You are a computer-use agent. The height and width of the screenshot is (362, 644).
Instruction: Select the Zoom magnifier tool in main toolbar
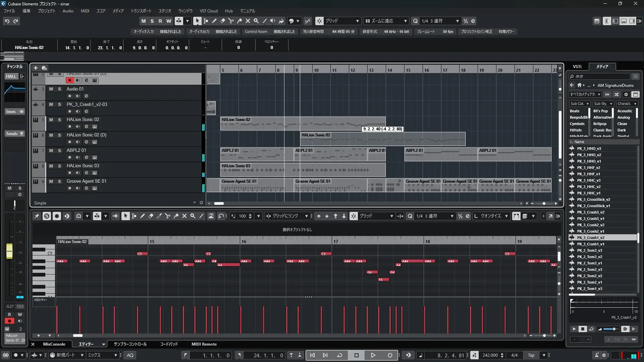tap(256, 21)
